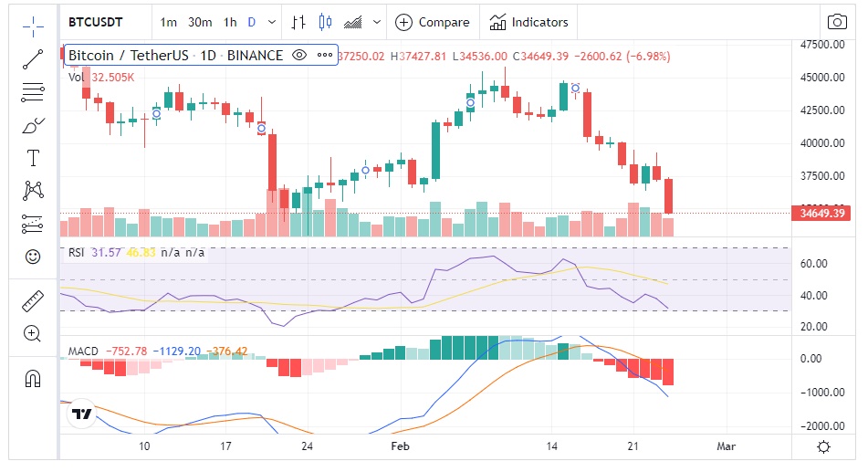
Task: Click the Vol indicator label
Action: (x=76, y=77)
